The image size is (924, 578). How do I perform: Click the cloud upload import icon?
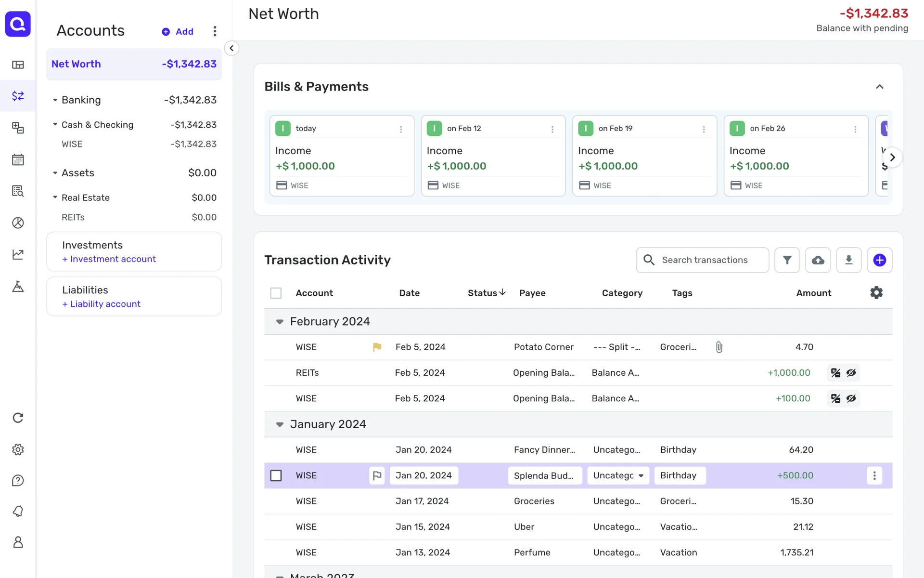(x=818, y=260)
